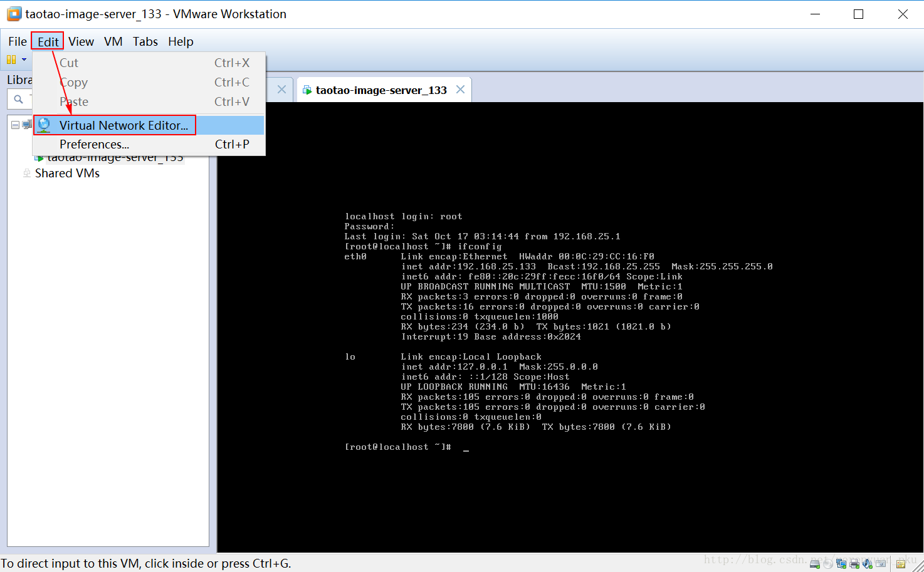Open the Help menu
The height and width of the screenshot is (572, 924).
click(x=181, y=41)
